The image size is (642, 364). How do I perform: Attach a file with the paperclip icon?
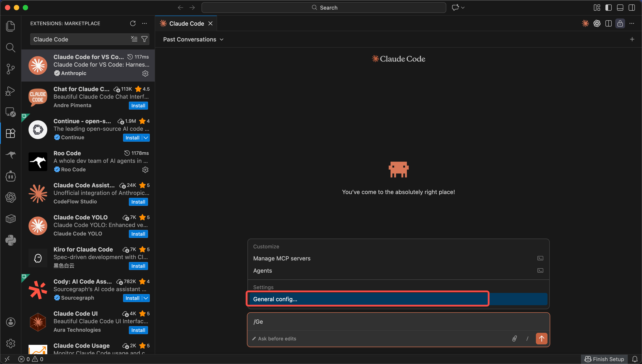pyautogui.click(x=514, y=339)
